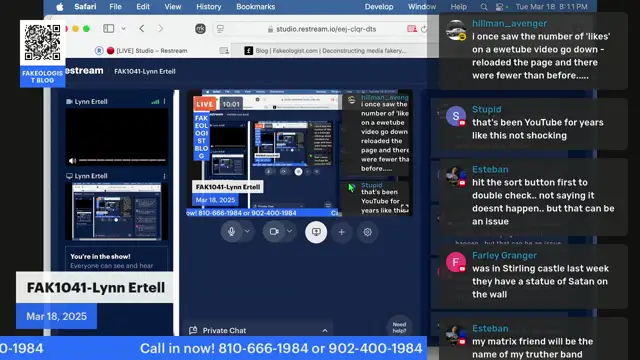Viewport: 640px width, 360px height.
Task: Click the Control Center icon in menu bar
Action: pos(500,7)
